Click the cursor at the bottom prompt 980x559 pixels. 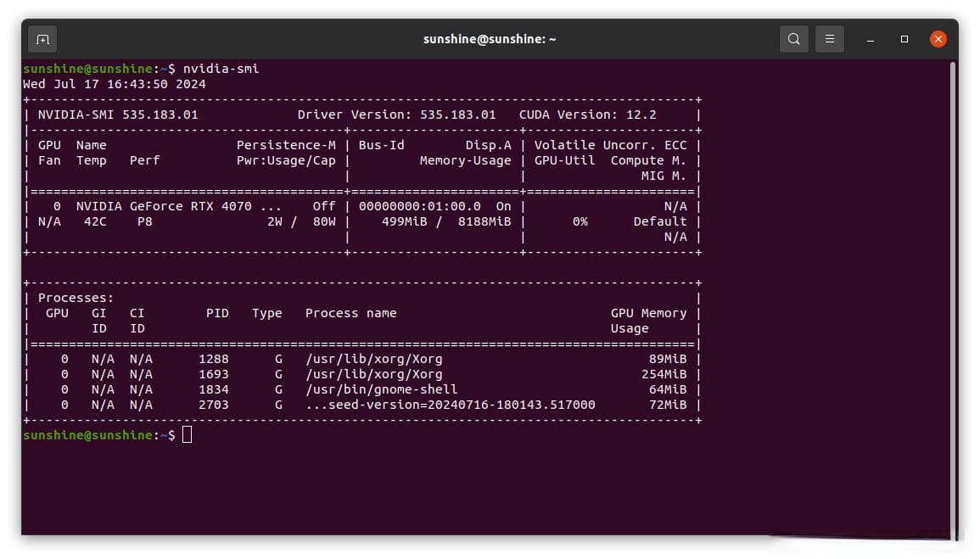tap(187, 434)
